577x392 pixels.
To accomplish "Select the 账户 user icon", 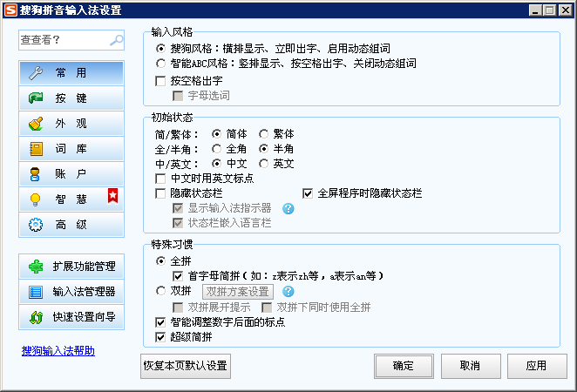I will (x=36, y=174).
